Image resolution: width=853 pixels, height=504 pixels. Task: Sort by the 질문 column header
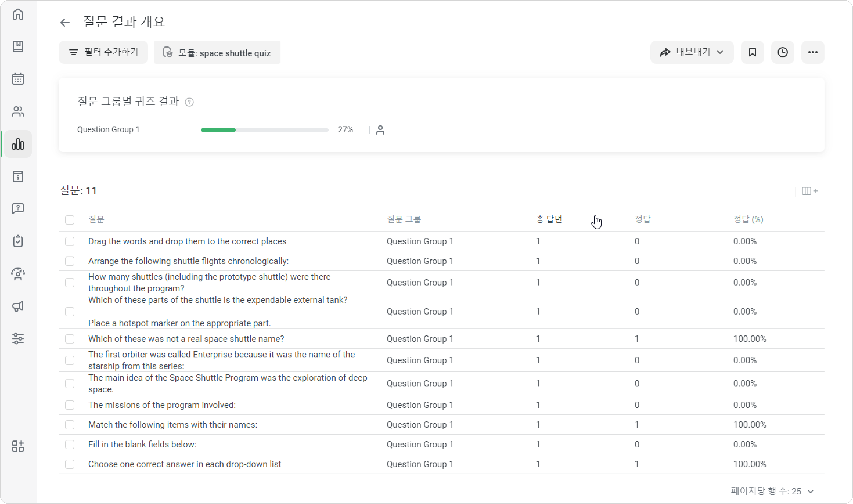coord(96,219)
